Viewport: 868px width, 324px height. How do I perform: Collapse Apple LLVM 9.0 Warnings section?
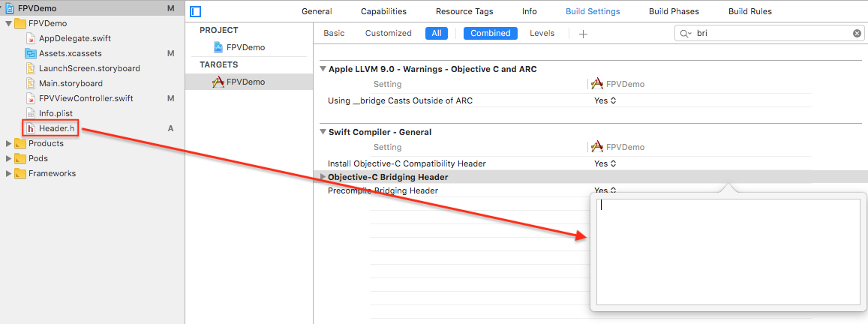(x=323, y=69)
